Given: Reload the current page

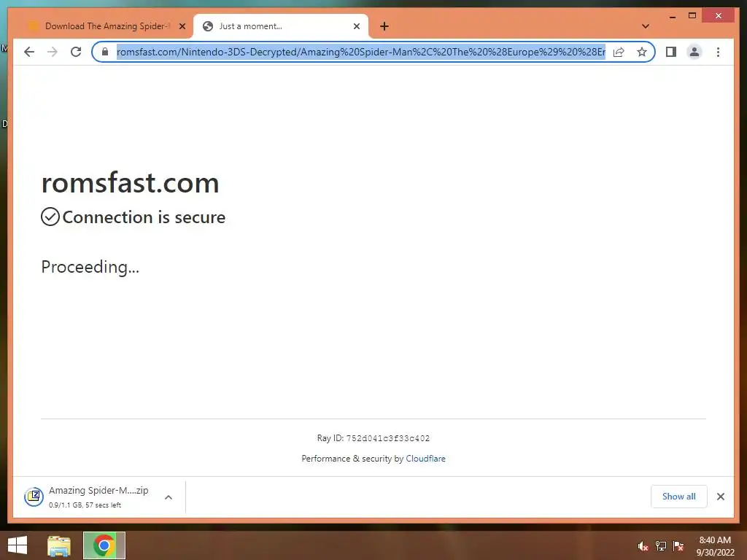Looking at the screenshot, I should [x=76, y=52].
